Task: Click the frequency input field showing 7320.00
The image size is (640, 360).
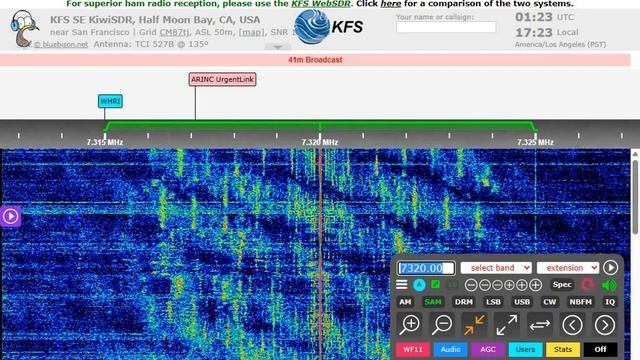Action: (426, 268)
